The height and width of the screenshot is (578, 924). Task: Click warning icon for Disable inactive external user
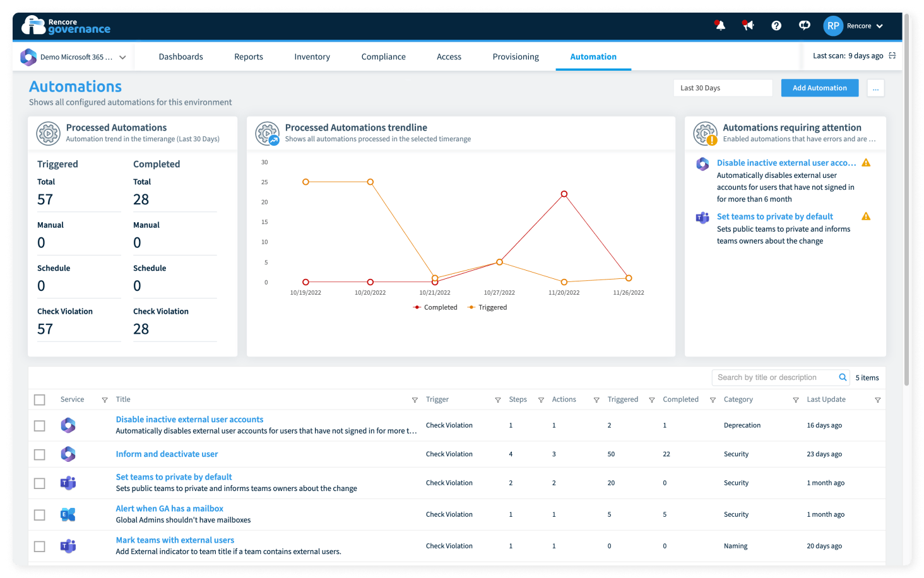coord(866,163)
